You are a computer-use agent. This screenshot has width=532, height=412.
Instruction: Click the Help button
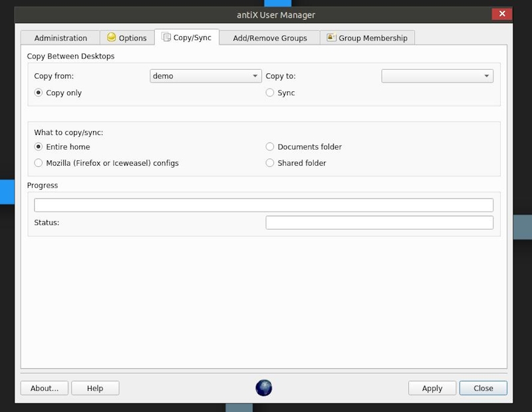(95, 388)
